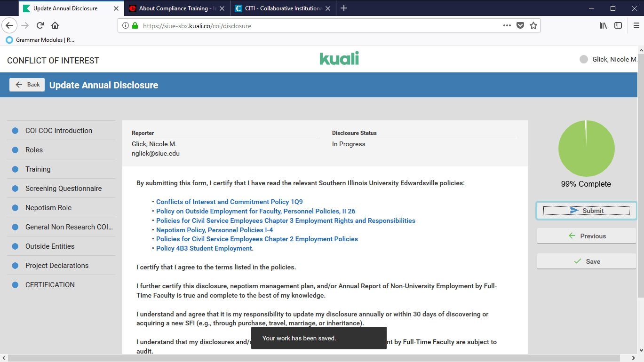Switch to the About Compliance Training tab
644x362 pixels.
point(173,8)
